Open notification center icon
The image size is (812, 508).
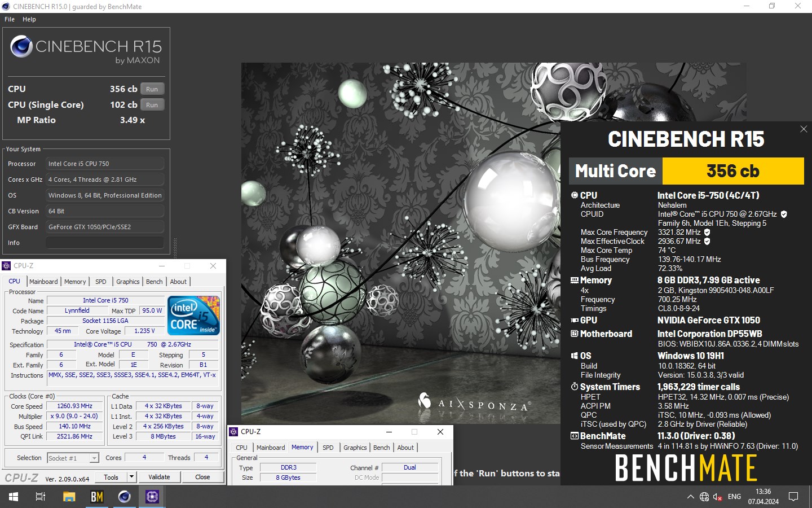tap(793, 497)
